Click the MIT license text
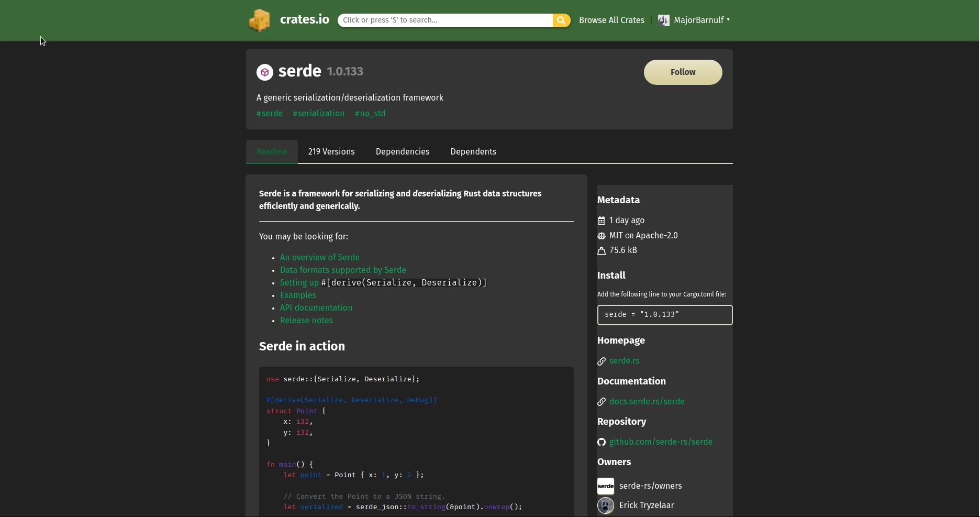 point(616,236)
